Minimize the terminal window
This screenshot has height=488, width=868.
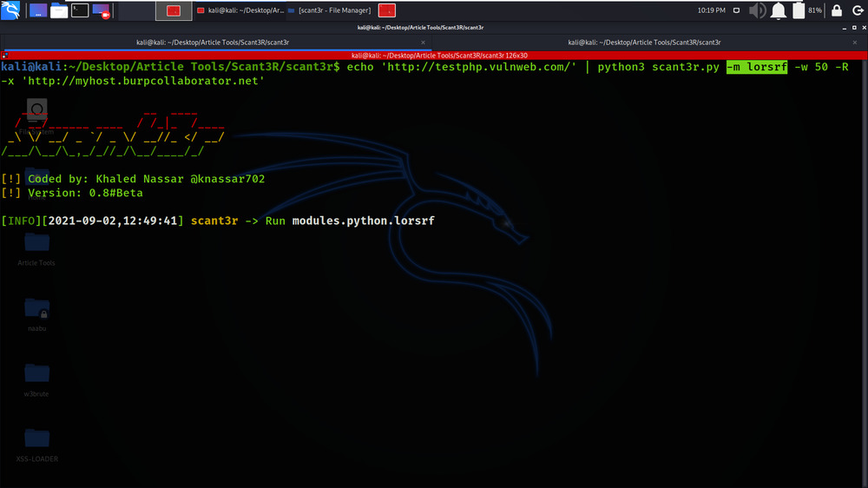click(x=845, y=28)
